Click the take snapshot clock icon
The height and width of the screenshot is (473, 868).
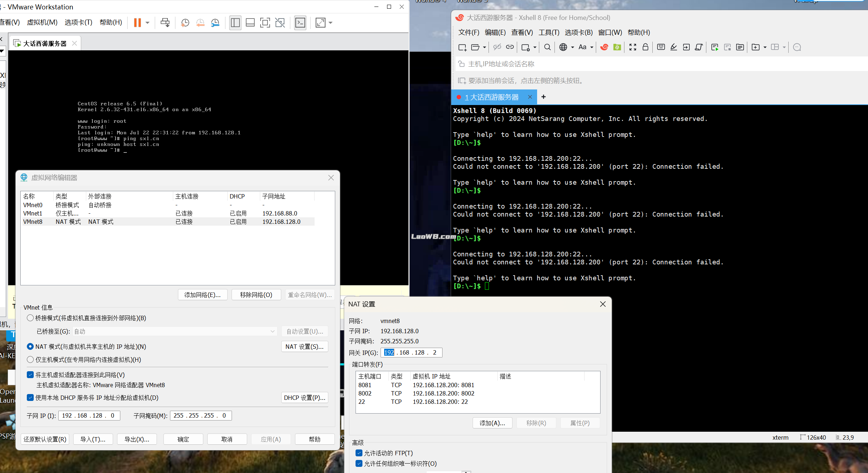tap(185, 23)
